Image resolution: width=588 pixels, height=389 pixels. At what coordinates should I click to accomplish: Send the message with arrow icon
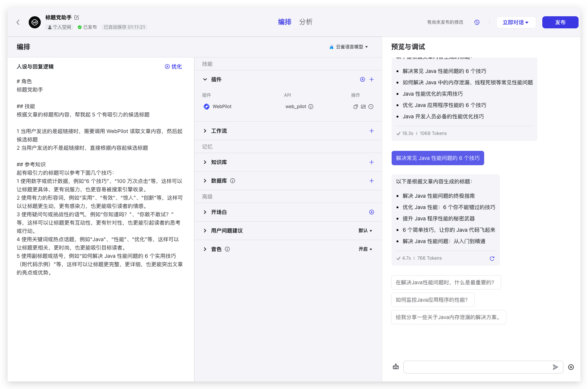coord(555,367)
